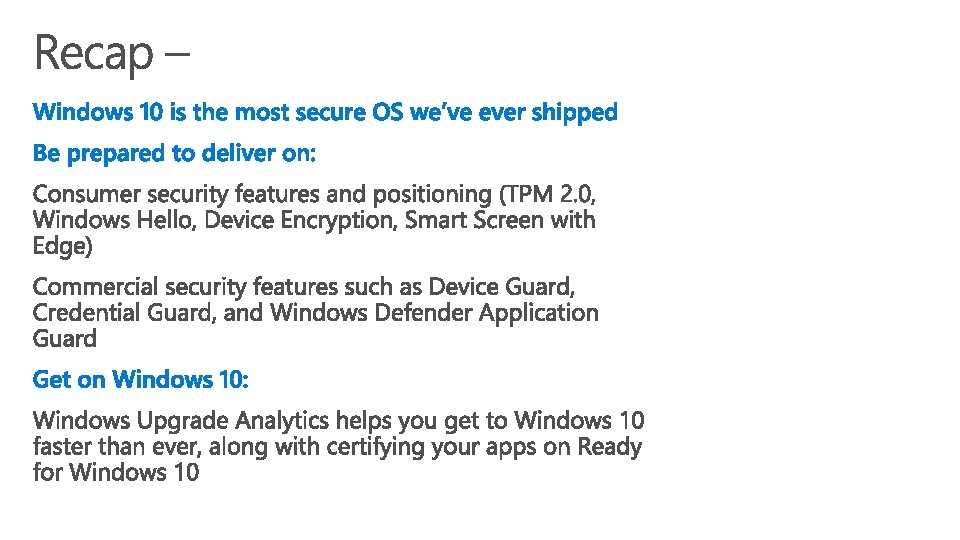Click the 'Get on Windows 10:' heading

click(141, 380)
